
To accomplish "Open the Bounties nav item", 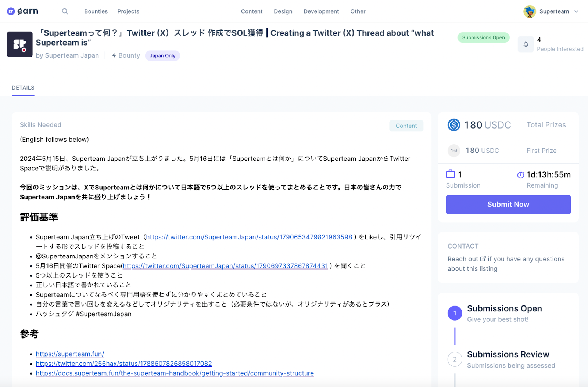I will [96, 11].
